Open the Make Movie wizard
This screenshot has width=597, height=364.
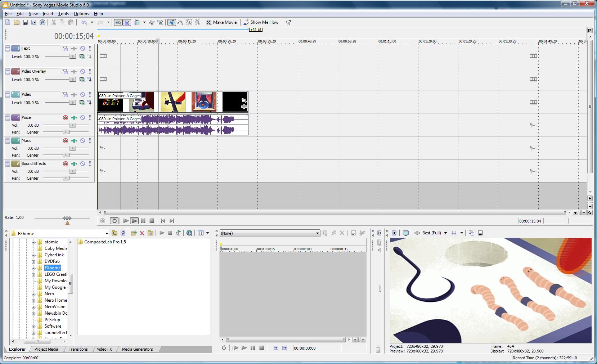click(x=221, y=22)
